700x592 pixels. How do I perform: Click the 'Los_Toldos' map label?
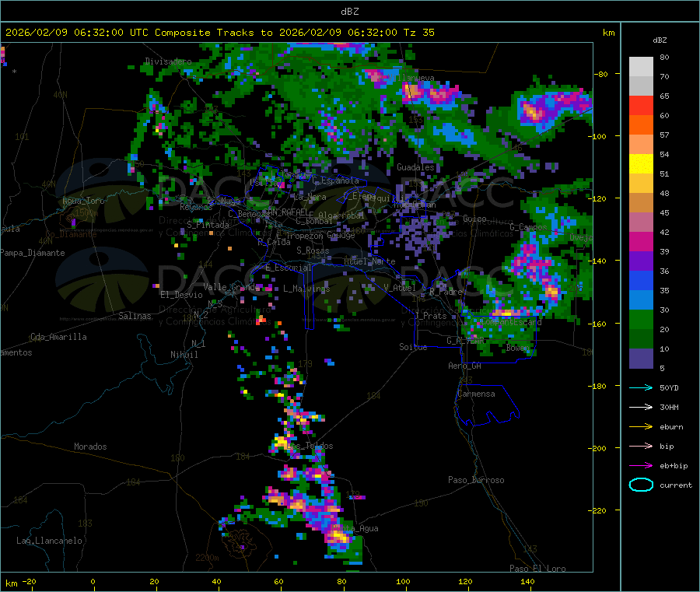pos(310,446)
